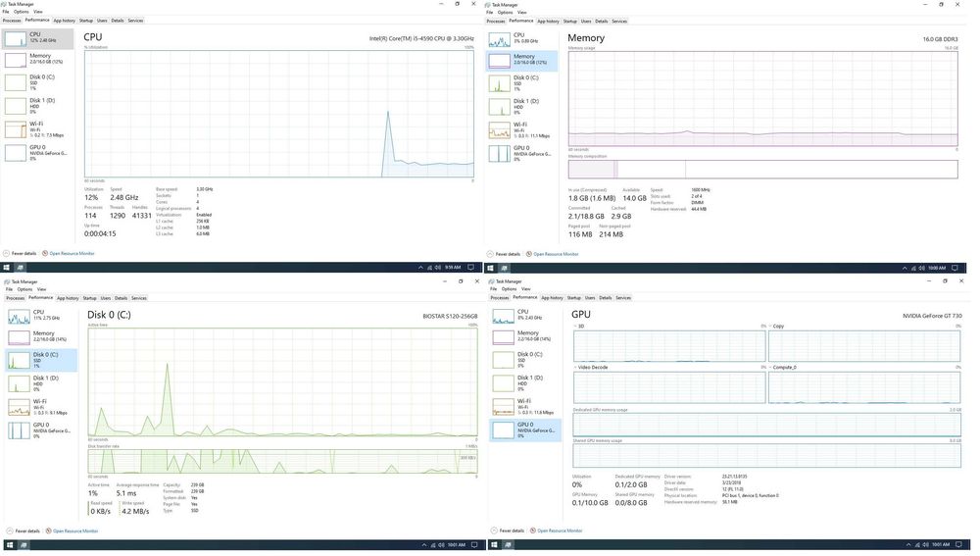The width and height of the screenshot is (980, 556).
Task: Open the Options menu in the GPU window
Action: tap(510, 288)
